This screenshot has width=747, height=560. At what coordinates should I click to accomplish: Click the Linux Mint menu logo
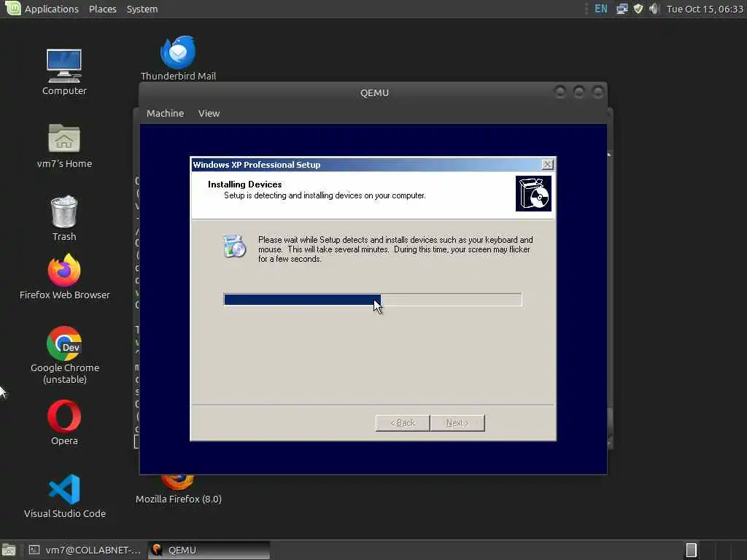click(12, 8)
